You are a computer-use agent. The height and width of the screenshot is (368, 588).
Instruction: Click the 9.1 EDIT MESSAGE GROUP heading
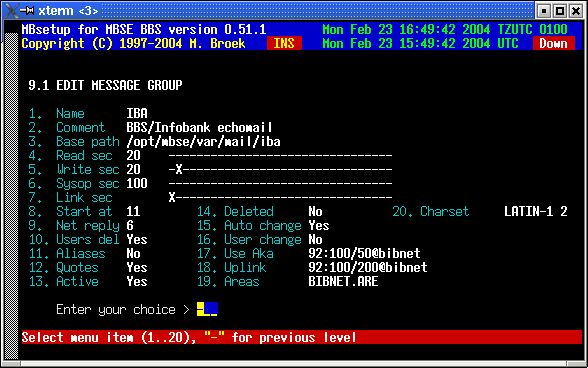[105, 86]
